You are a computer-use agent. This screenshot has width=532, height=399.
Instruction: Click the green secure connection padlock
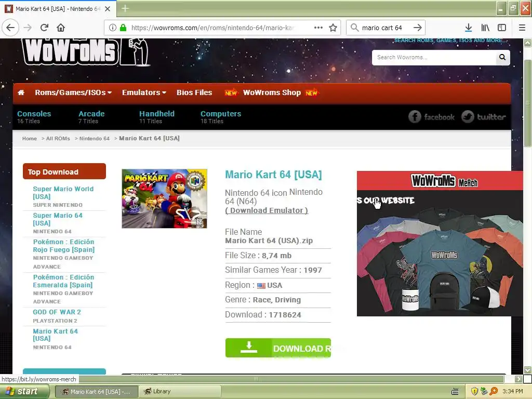(x=123, y=28)
